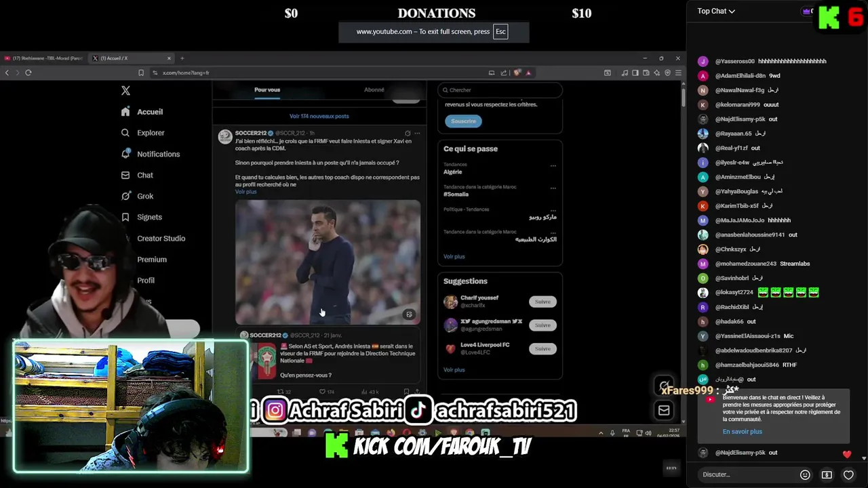The width and height of the screenshot is (868, 488).
Task: Open the Algérie trending topic
Action: pos(453,171)
